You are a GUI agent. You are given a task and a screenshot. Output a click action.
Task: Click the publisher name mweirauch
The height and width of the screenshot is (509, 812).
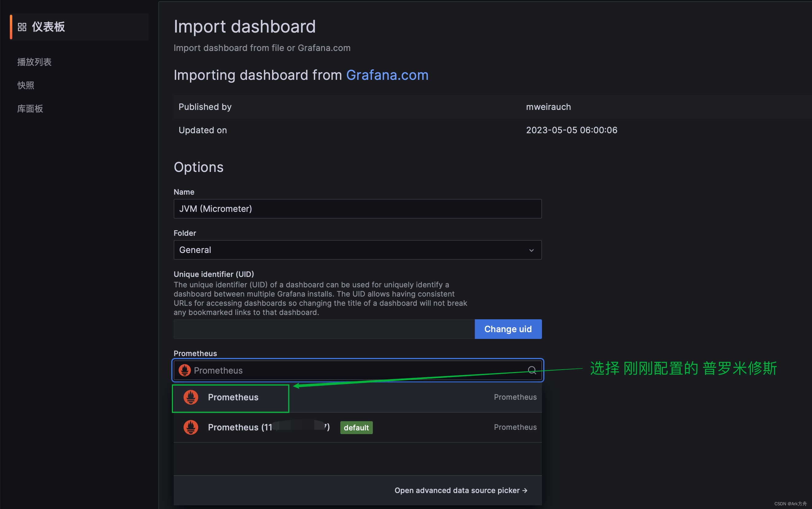(548, 107)
